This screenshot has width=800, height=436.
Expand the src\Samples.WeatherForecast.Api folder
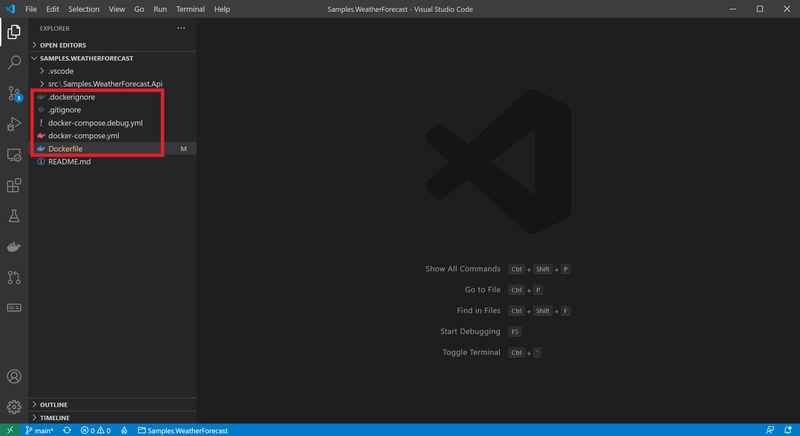tap(112, 84)
